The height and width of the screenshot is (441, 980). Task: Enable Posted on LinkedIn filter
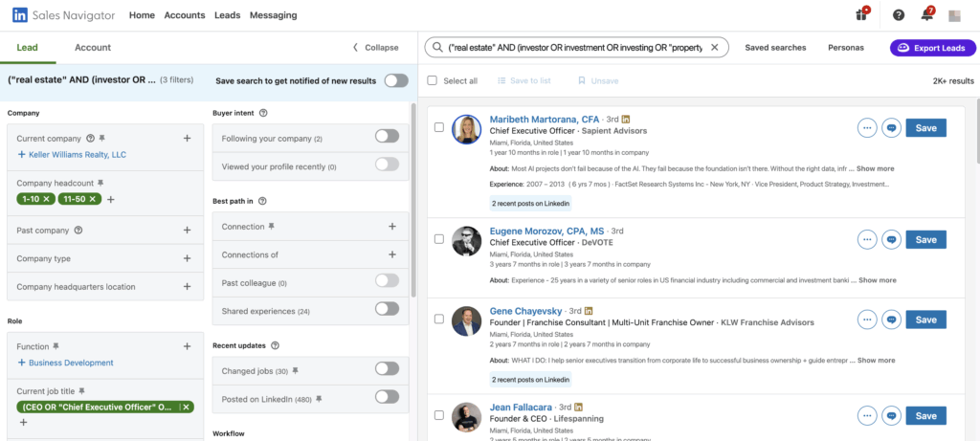coord(387,397)
